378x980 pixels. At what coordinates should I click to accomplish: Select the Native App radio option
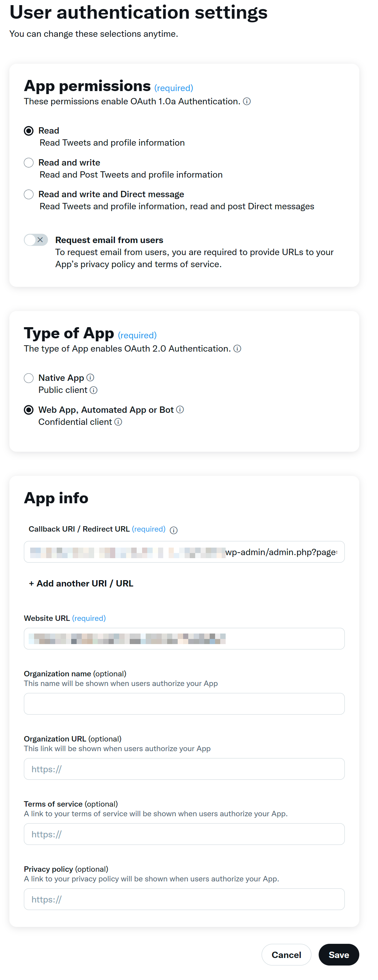(x=29, y=378)
